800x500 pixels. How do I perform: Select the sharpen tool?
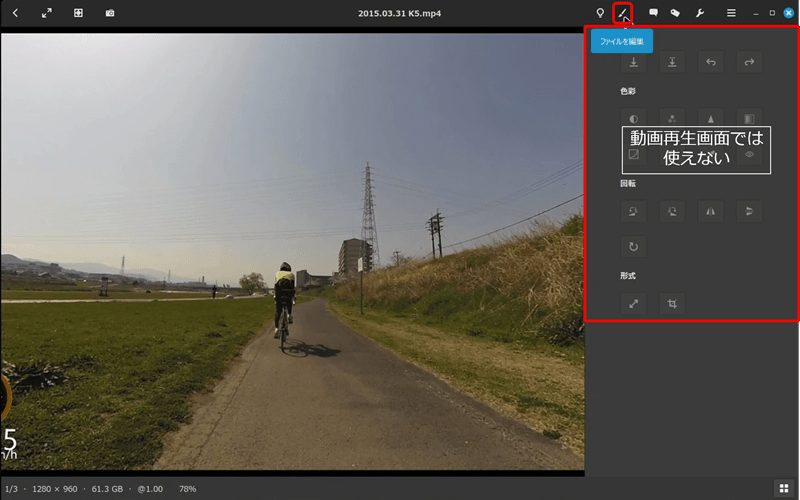pos(711,118)
